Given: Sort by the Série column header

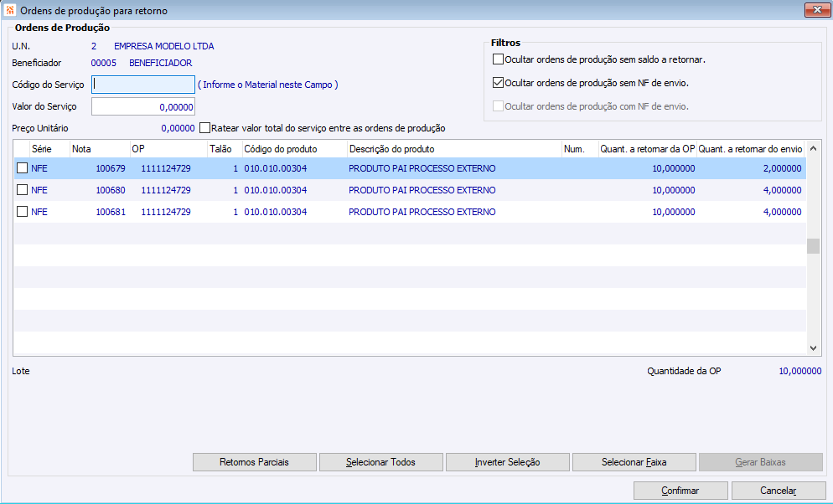Looking at the screenshot, I should [x=49, y=149].
